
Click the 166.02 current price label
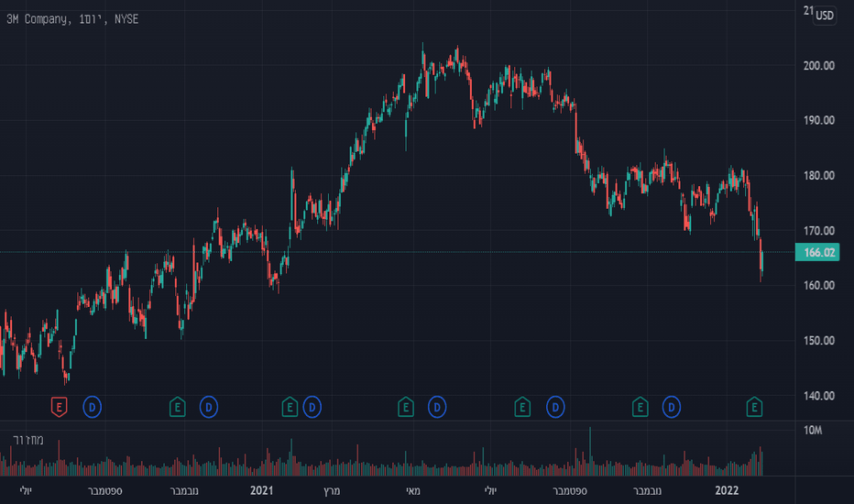817,252
